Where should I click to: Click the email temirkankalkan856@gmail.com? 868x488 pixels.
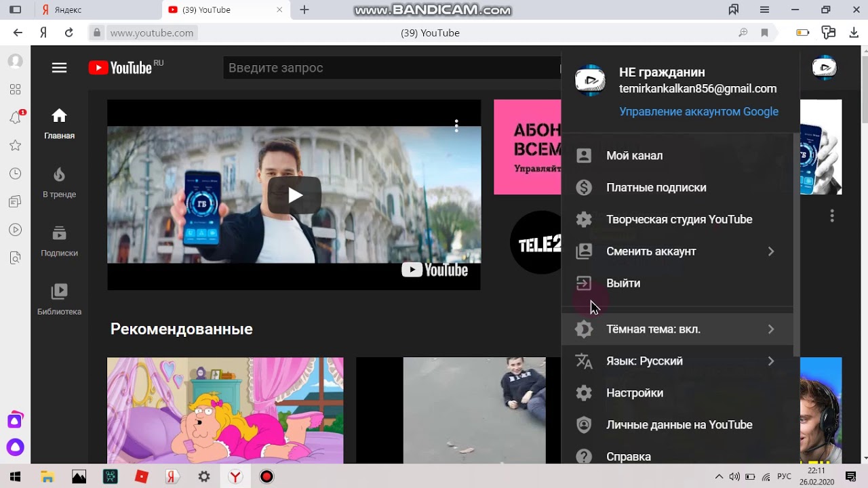click(x=698, y=89)
